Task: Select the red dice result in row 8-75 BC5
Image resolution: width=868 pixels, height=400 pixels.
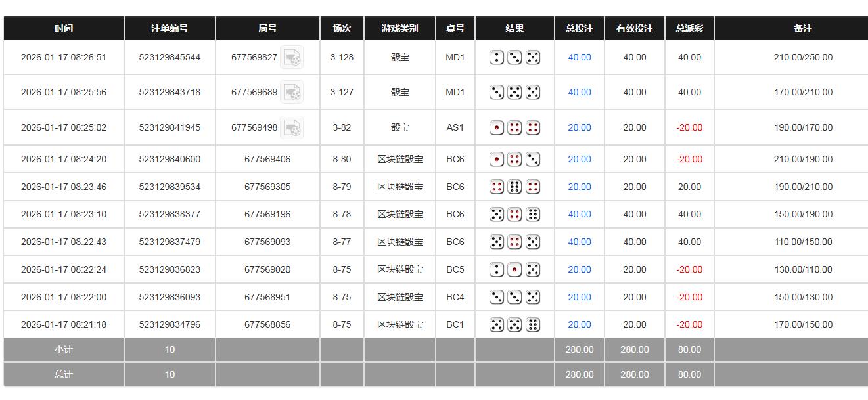Action: 514,269
